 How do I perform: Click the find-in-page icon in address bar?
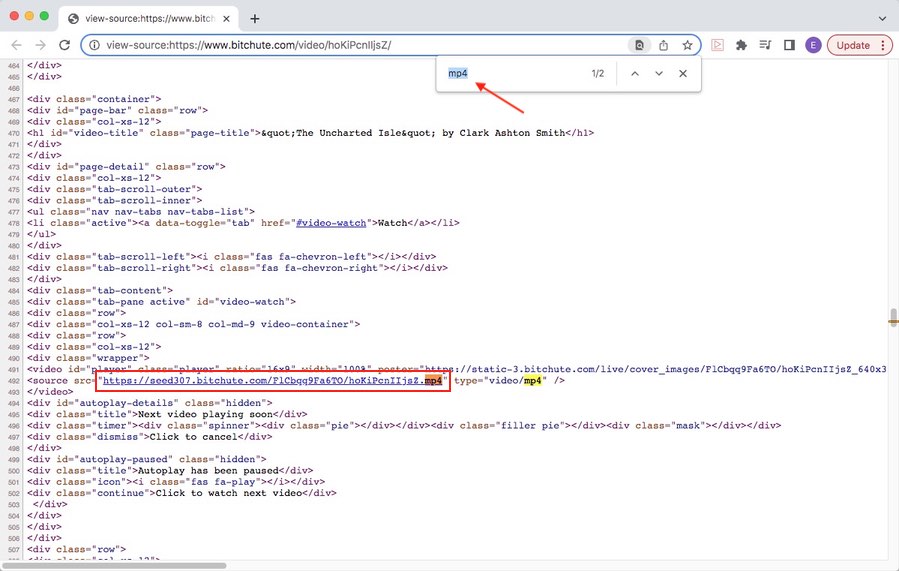[x=639, y=45]
